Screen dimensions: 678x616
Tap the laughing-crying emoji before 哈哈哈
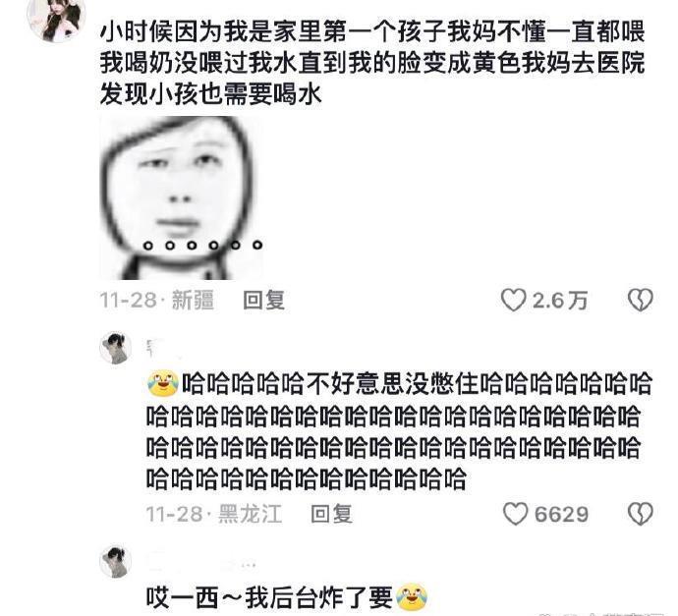tap(163, 383)
